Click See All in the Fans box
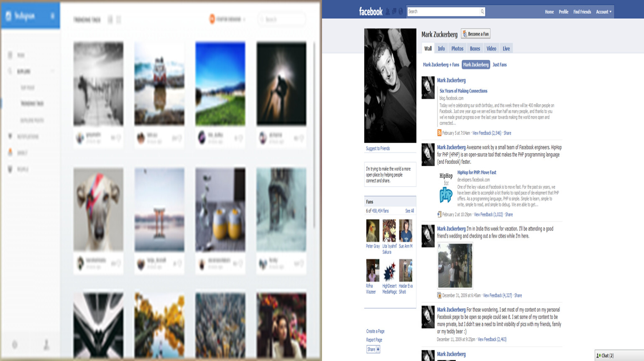 coord(409,211)
